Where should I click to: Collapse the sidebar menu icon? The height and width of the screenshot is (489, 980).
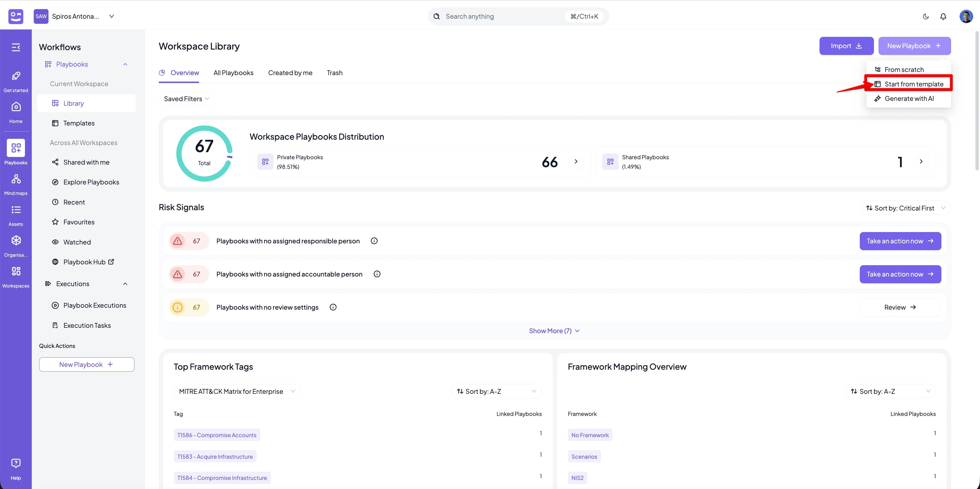point(16,47)
